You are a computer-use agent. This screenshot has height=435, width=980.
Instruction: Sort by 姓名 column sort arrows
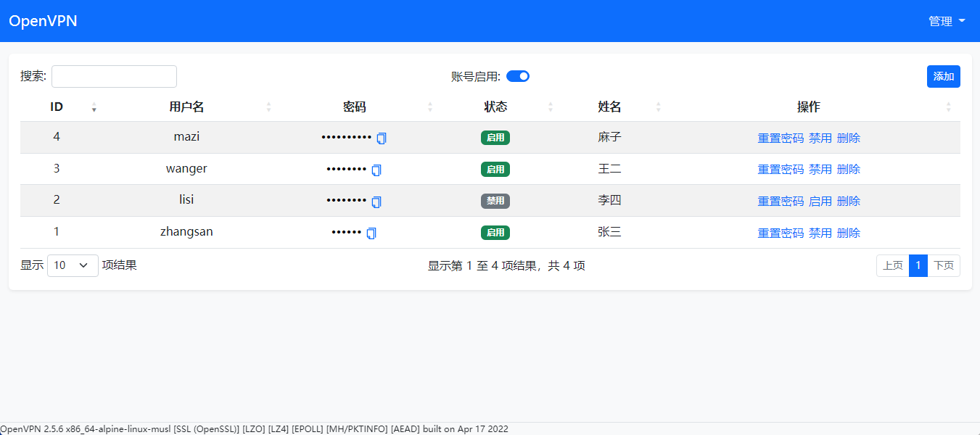[x=659, y=107]
